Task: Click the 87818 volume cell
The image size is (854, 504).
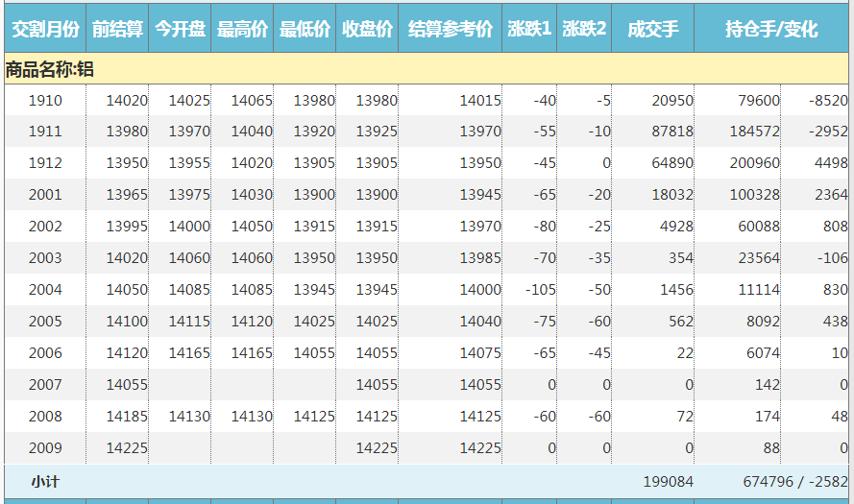Action: (671, 132)
